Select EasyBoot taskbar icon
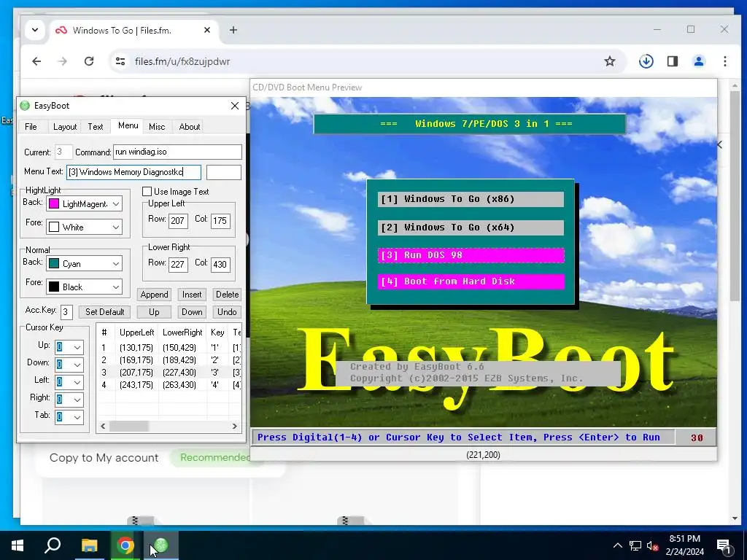The height and width of the screenshot is (560, 747). 161,545
